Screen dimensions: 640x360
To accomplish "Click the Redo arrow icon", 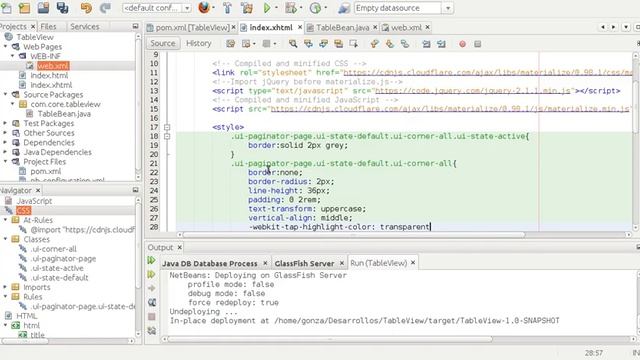I will (105, 8).
